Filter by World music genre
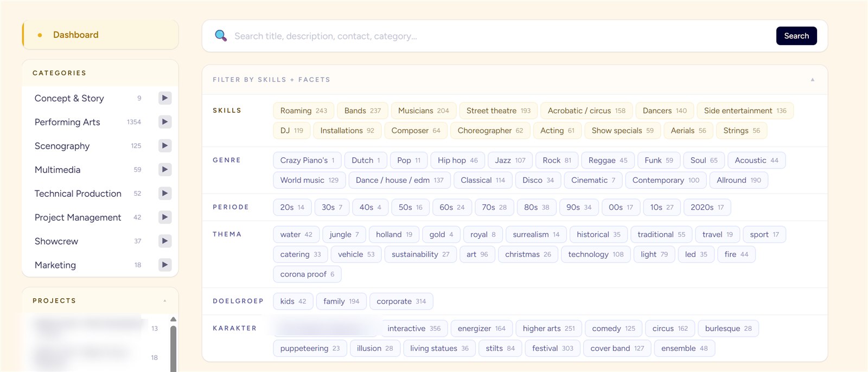 coord(309,181)
